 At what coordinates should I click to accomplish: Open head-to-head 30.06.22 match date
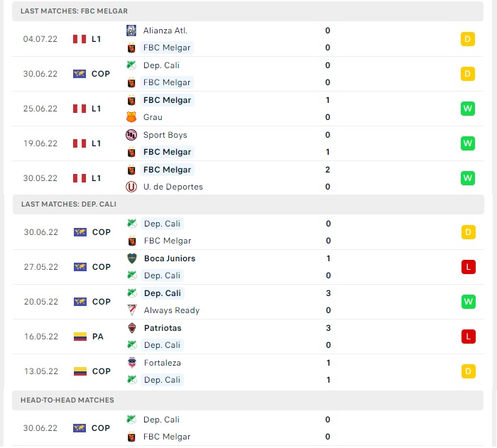pyautogui.click(x=40, y=428)
